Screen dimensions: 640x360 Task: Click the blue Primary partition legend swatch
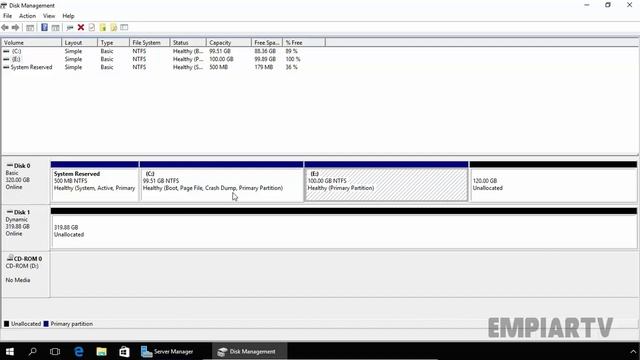click(46, 324)
